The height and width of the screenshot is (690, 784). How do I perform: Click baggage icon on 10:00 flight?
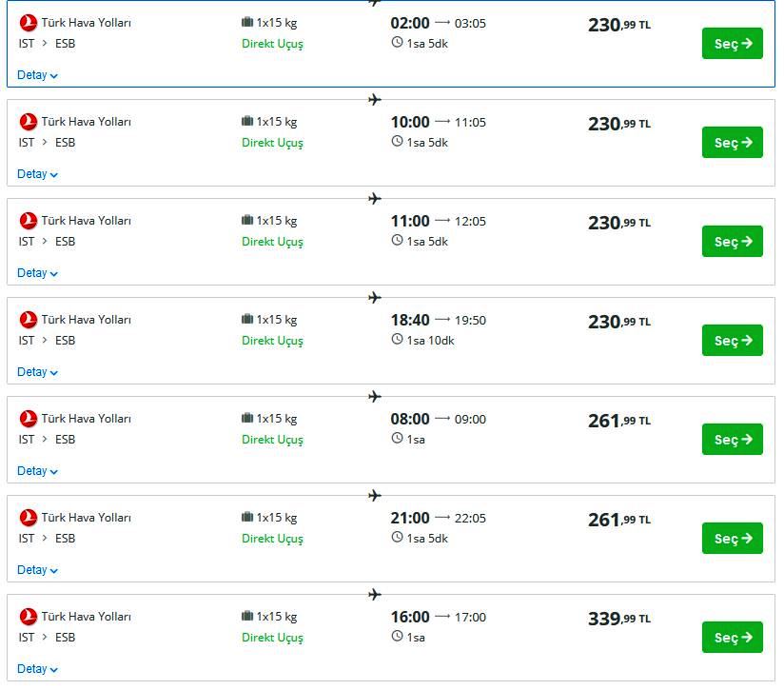[x=247, y=121]
